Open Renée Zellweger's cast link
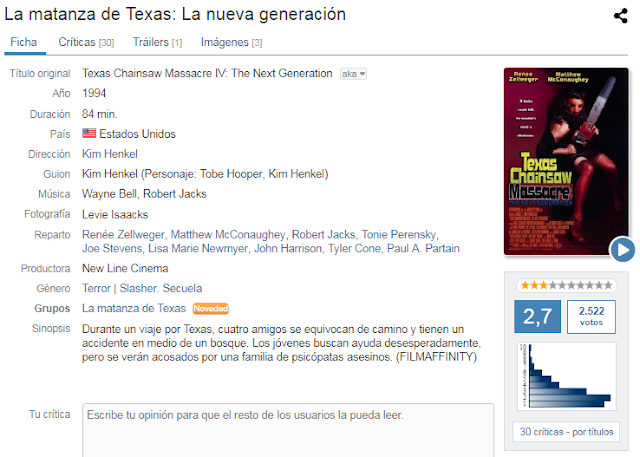 coord(123,235)
